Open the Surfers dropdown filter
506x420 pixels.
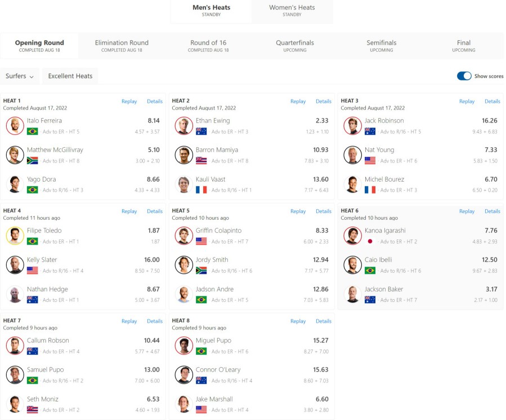[20, 76]
